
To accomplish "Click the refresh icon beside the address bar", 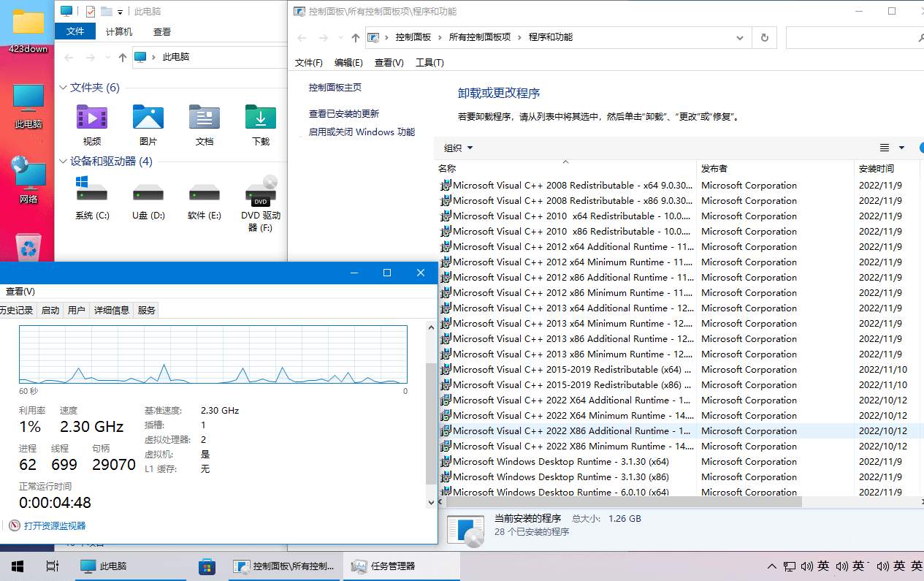I will click(x=764, y=37).
